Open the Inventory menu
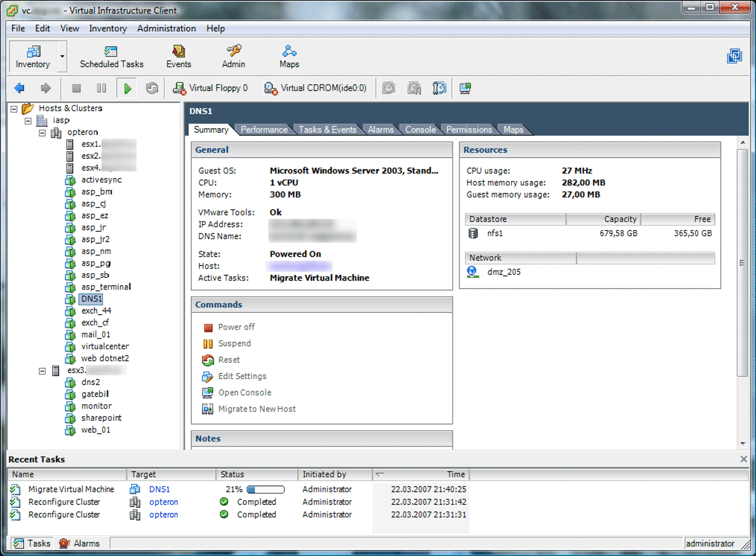756x556 pixels. click(108, 28)
